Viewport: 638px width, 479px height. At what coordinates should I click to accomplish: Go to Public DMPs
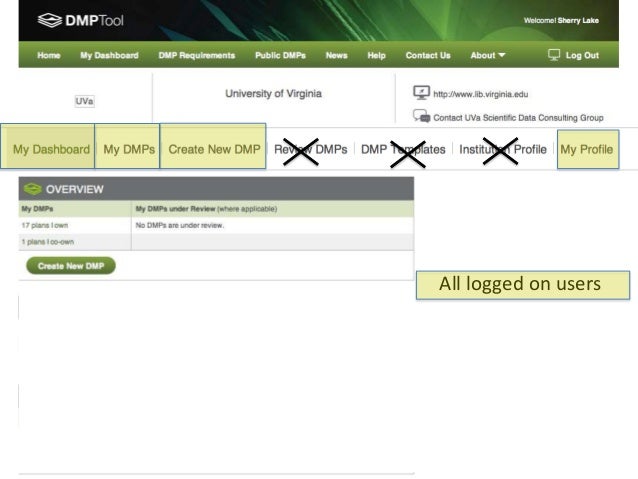[x=280, y=55]
